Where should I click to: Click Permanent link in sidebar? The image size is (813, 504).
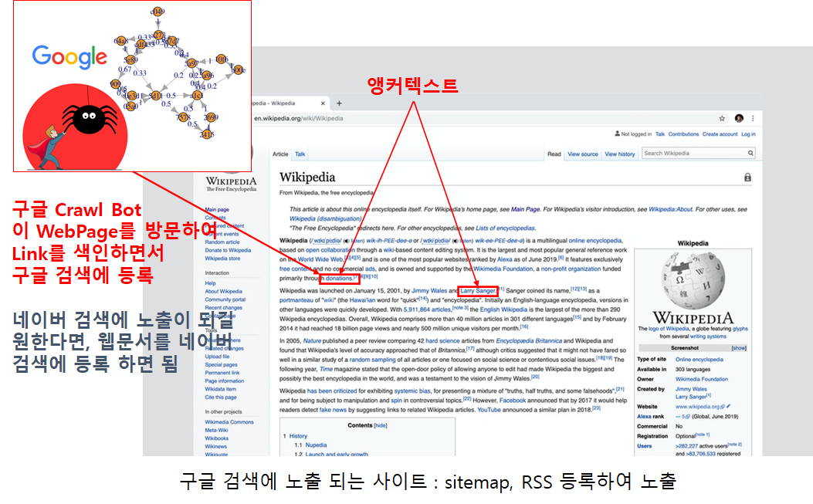(222, 373)
